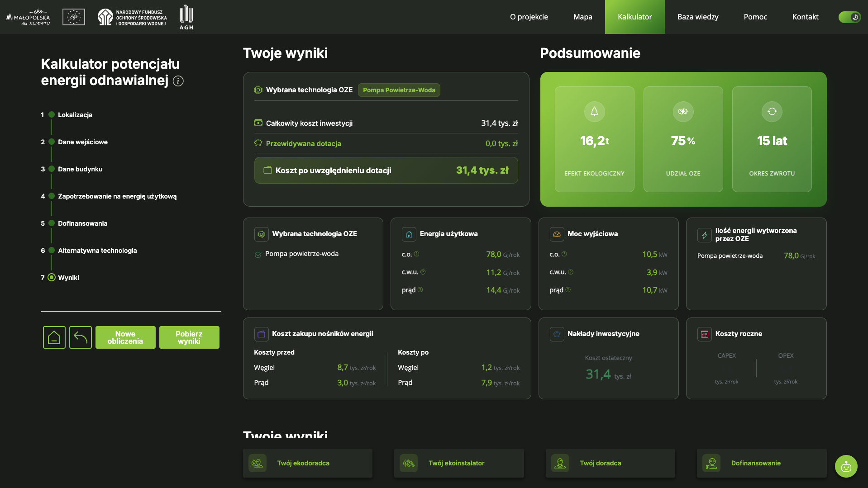Open the O projekcie menu item
The image size is (868, 488).
click(x=529, y=17)
